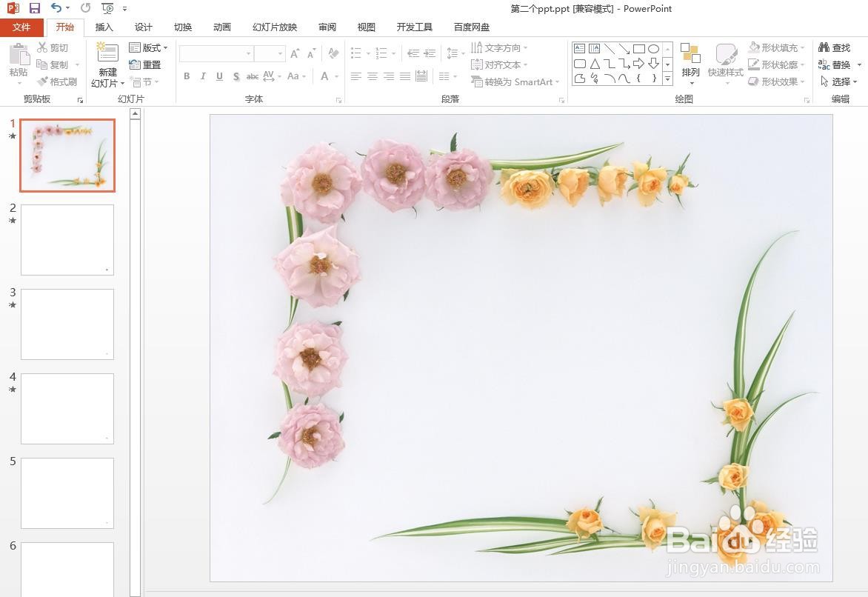Click the decrease font size icon
Image resolution: width=868 pixels, height=597 pixels.
(311, 54)
